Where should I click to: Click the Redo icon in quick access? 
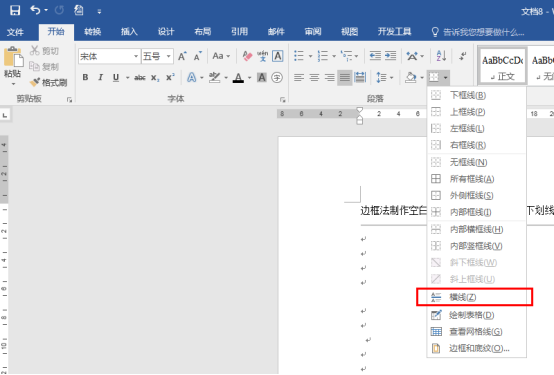coord(59,10)
